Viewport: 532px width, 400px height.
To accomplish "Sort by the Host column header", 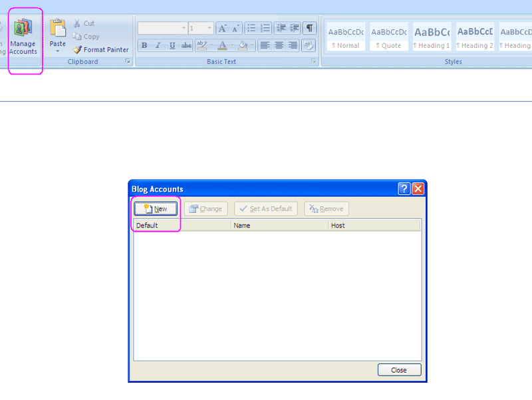I will click(x=374, y=226).
